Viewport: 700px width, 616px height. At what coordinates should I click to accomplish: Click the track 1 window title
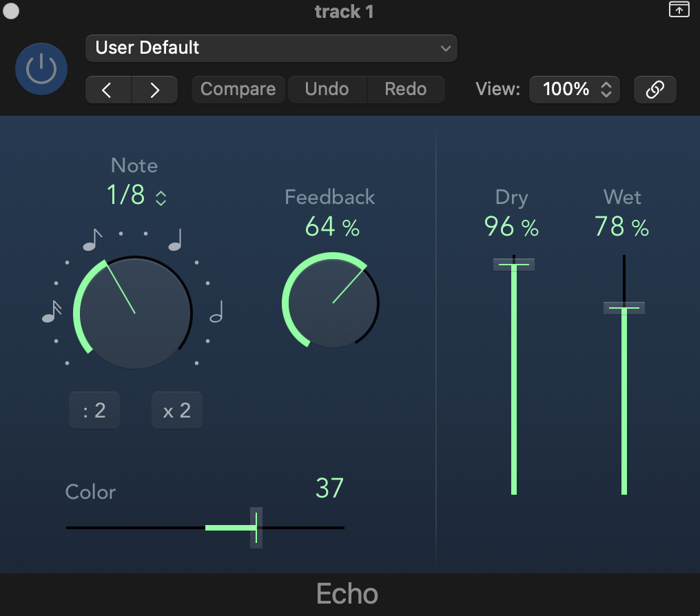click(344, 12)
